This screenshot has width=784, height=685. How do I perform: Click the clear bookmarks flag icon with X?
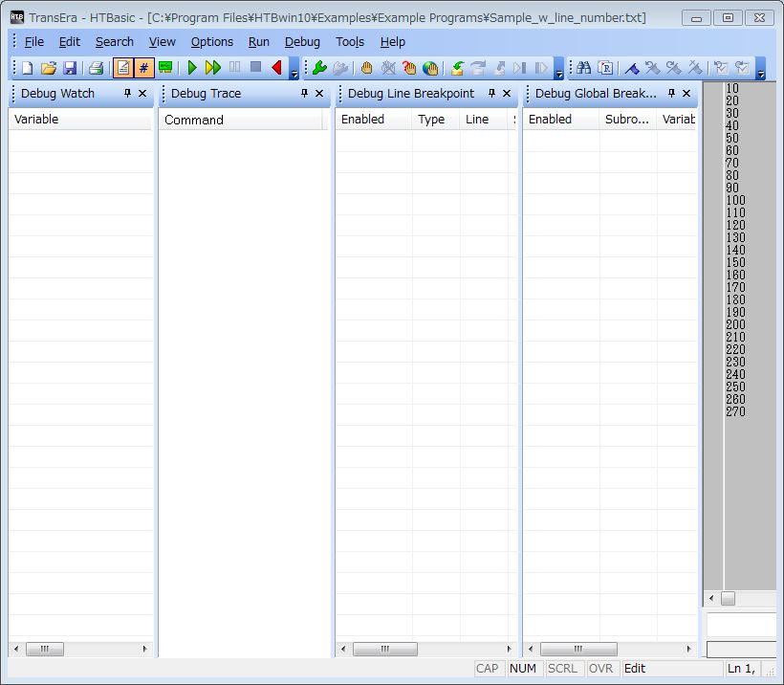(695, 68)
